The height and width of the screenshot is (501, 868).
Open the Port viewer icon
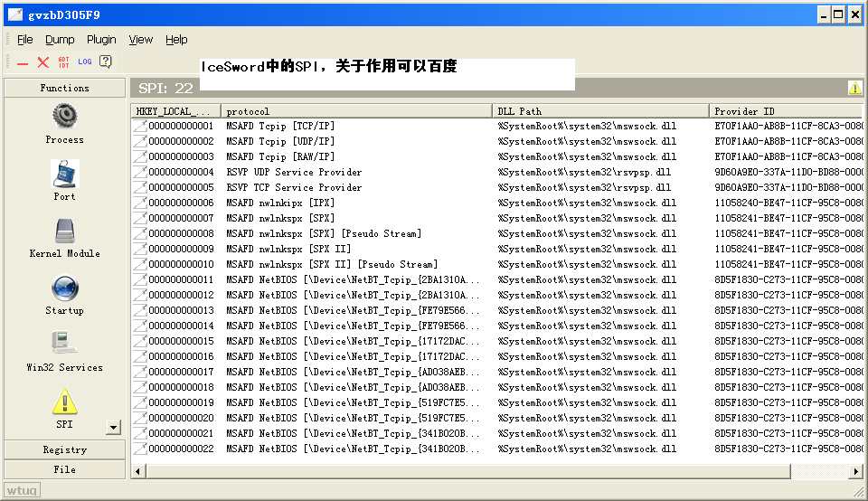(x=65, y=174)
